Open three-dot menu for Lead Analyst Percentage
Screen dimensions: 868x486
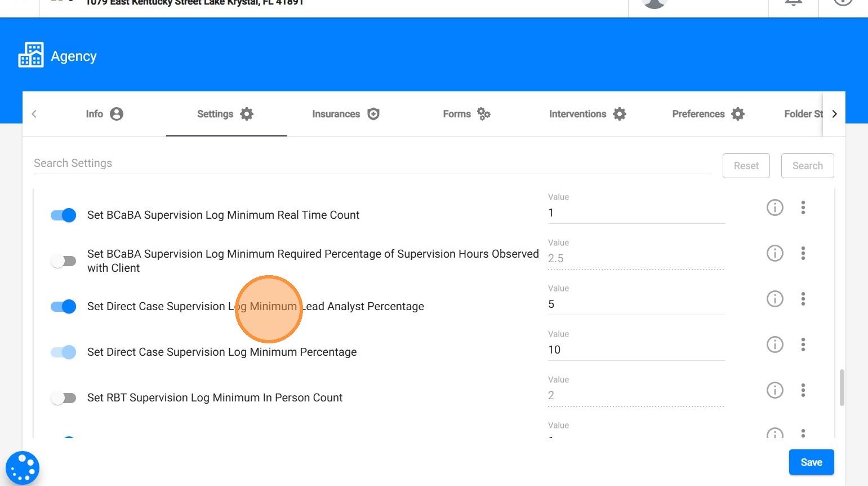(803, 299)
